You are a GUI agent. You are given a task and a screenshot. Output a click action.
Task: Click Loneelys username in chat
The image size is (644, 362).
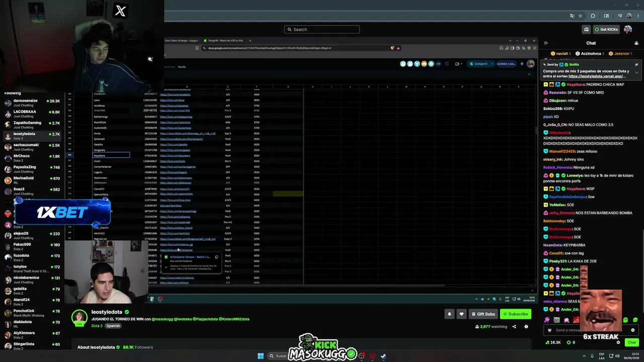(x=575, y=175)
